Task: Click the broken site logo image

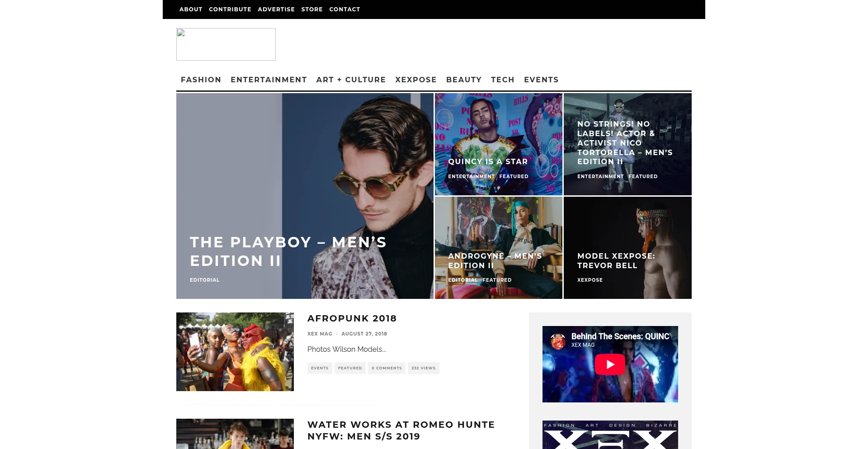Action: (226, 44)
